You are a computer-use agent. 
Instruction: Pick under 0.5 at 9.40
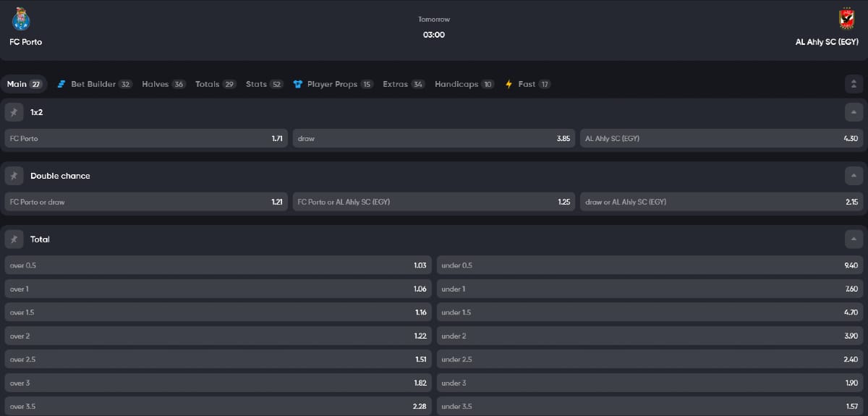click(650, 266)
